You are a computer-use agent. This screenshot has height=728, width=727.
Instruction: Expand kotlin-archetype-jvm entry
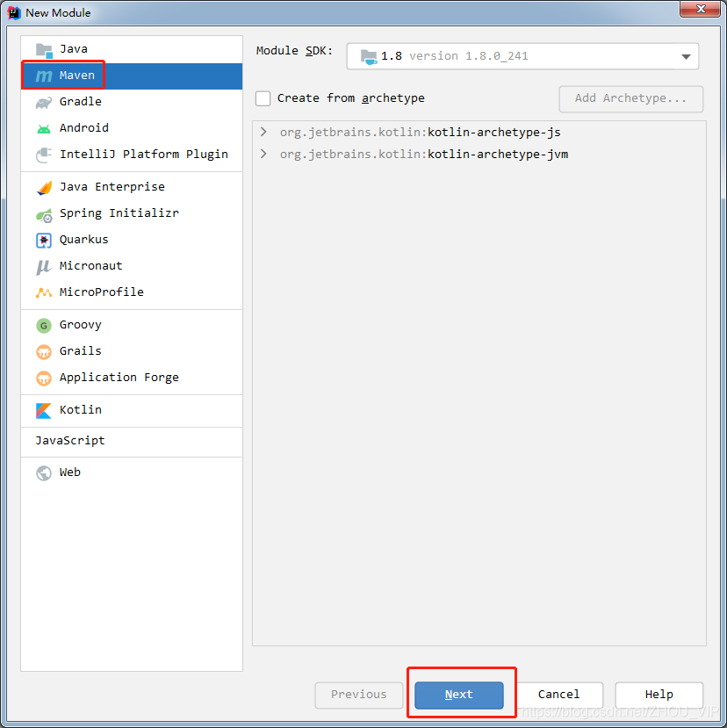pos(263,154)
